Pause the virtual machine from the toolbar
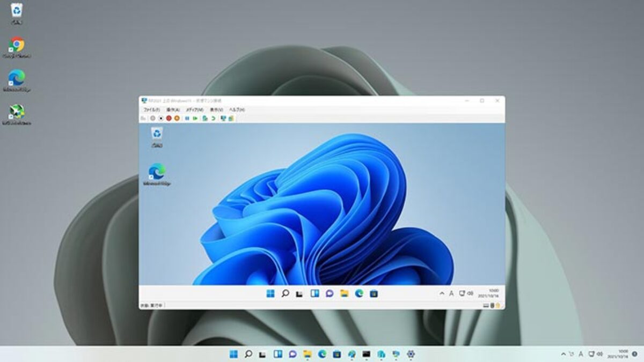 tap(187, 119)
